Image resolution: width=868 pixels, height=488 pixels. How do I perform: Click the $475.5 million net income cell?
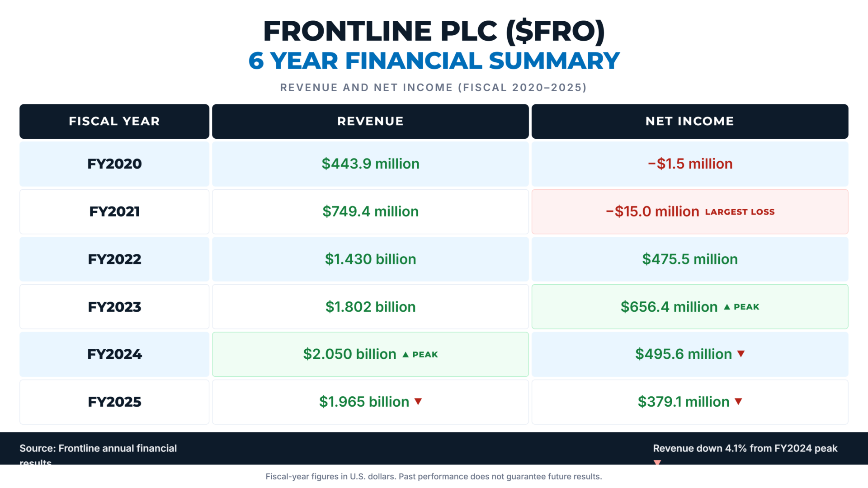(690, 259)
